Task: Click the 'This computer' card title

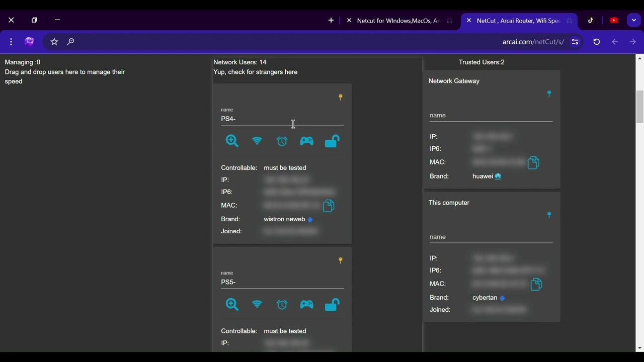Action: [x=449, y=203]
